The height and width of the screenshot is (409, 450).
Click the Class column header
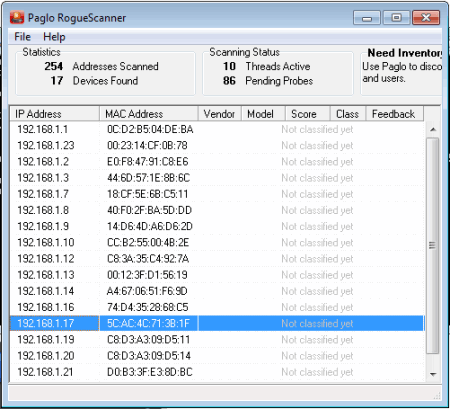coord(348,114)
